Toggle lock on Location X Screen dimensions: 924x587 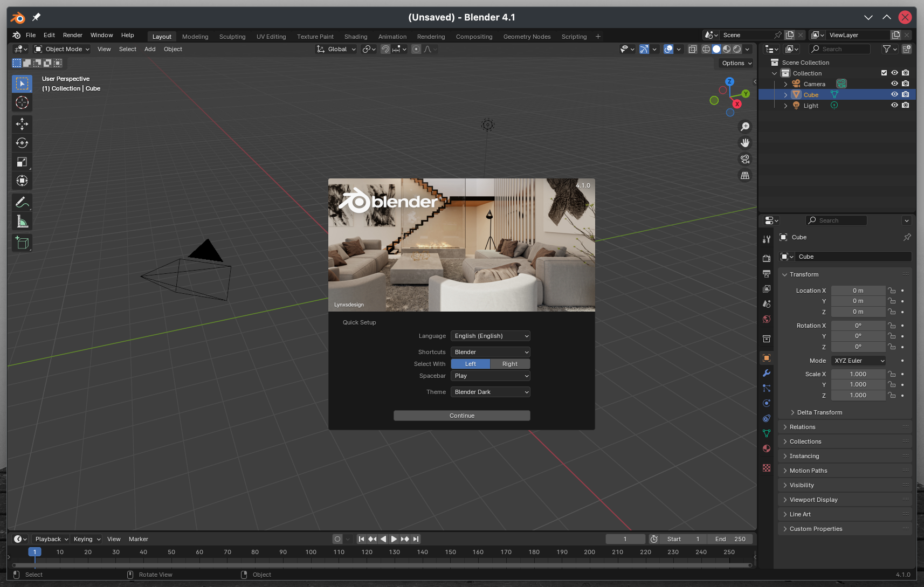pyautogui.click(x=892, y=291)
